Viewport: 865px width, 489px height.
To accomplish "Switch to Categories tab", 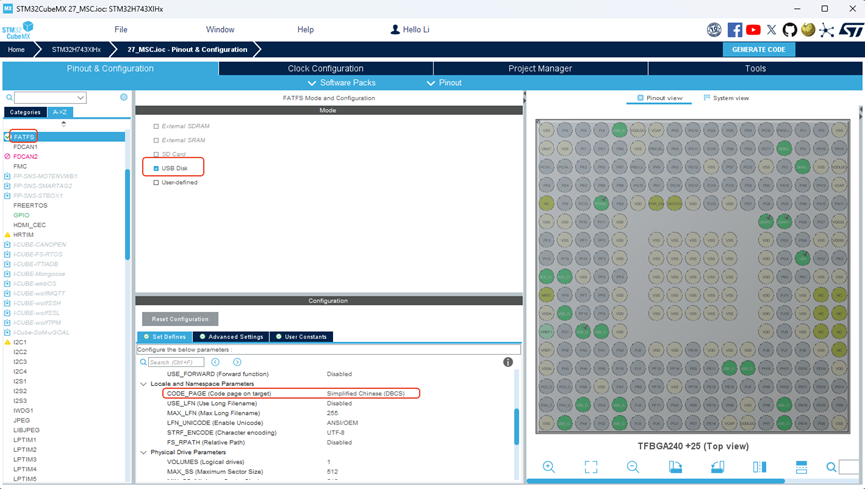I will pyautogui.click(x=25, y=112).
